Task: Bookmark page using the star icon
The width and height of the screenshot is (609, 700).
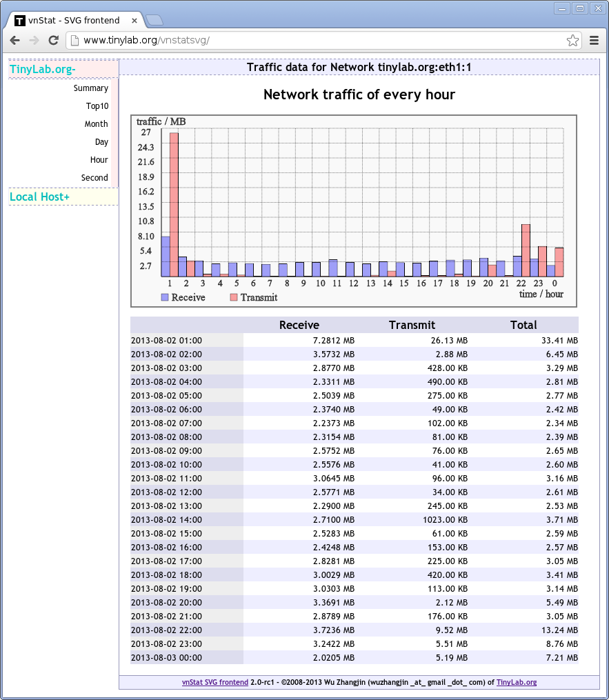Action: [x=572, y=41]
